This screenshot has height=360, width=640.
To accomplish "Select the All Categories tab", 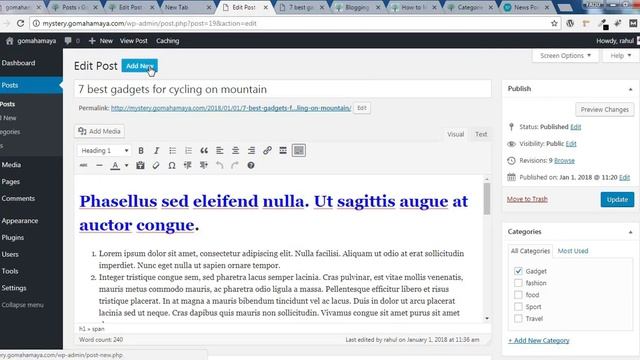I will click(530, 251).
